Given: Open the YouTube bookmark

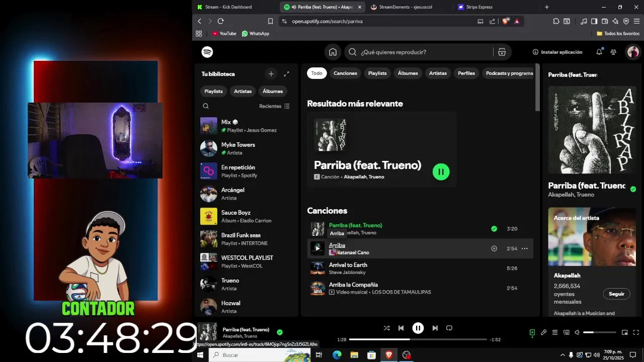Looking at the screenshot, I should tap(224, 34).
